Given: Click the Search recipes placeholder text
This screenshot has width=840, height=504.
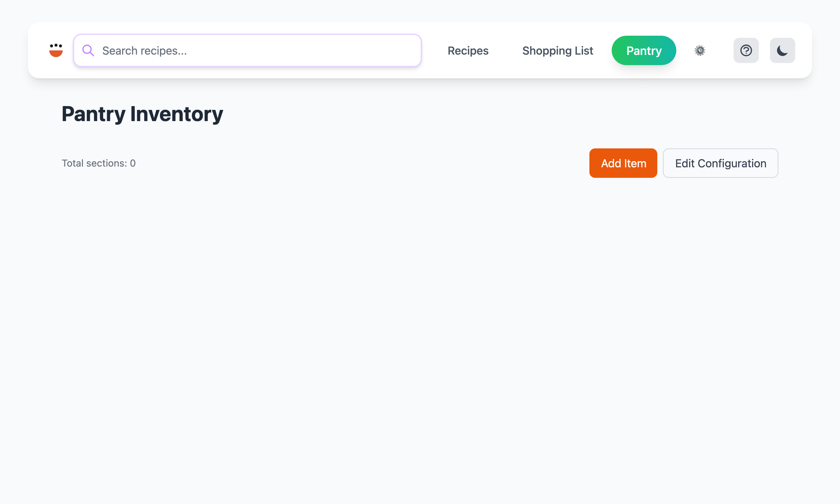Looking at the screenshot, I should tap(145, 51).
